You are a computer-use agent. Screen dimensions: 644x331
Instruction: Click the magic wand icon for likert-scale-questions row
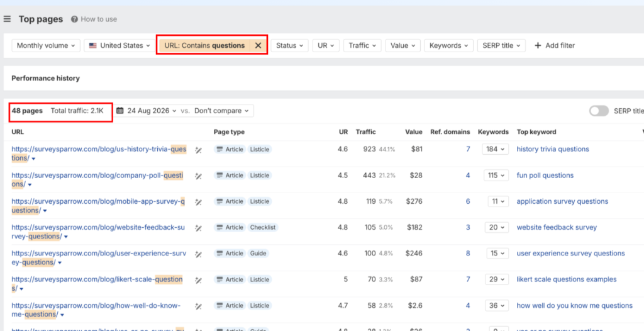pyautogui.click(x=198, y=280)
